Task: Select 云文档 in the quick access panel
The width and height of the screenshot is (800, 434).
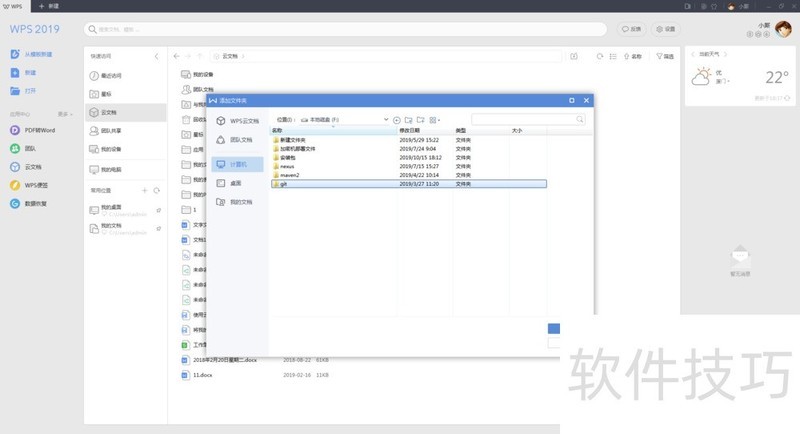Action: 126,112
